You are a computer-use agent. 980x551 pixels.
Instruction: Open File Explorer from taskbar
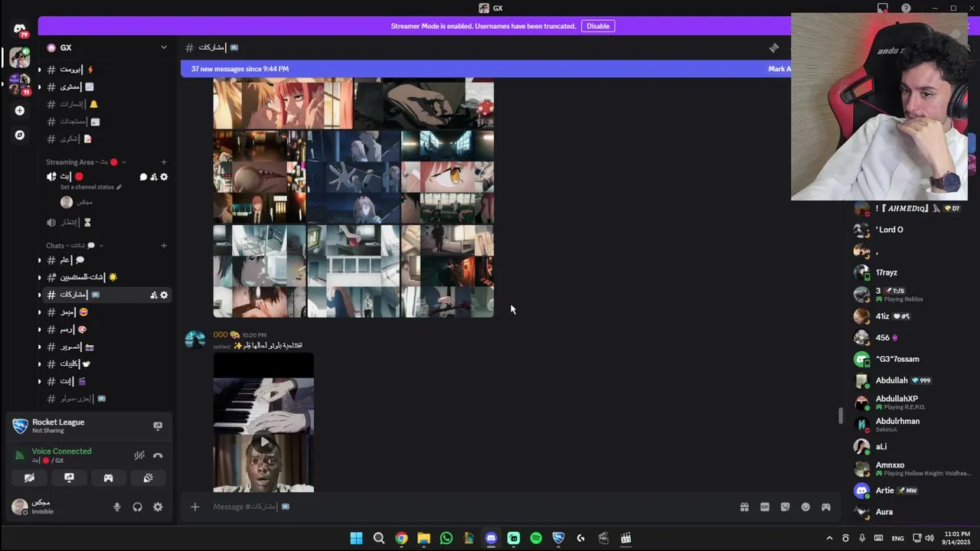click(x=423, y=539)
